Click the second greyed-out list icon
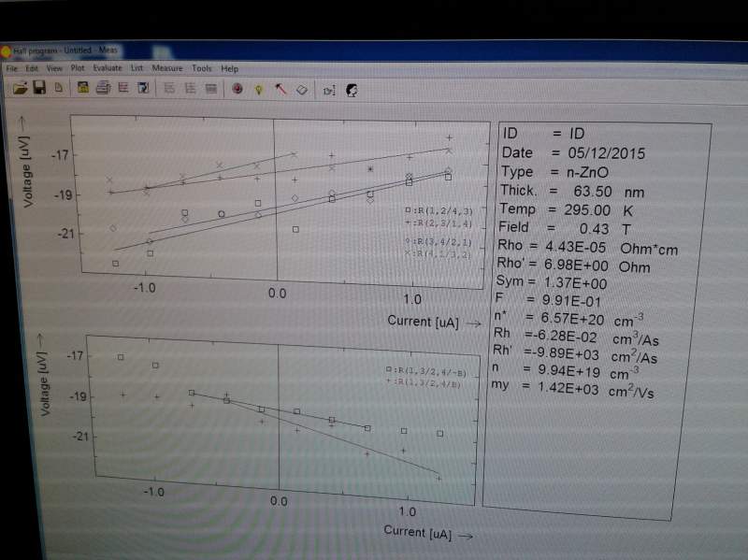Viewport: 748px width, 560px height. pos(190,88)
